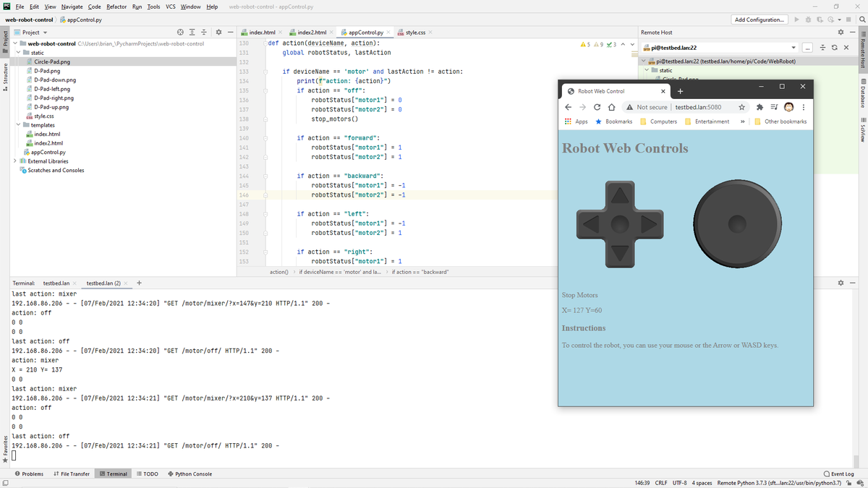The width and height of the screenshot is (868, 488).
Task: Switch to the style.css editor tab
Action: 414,32
